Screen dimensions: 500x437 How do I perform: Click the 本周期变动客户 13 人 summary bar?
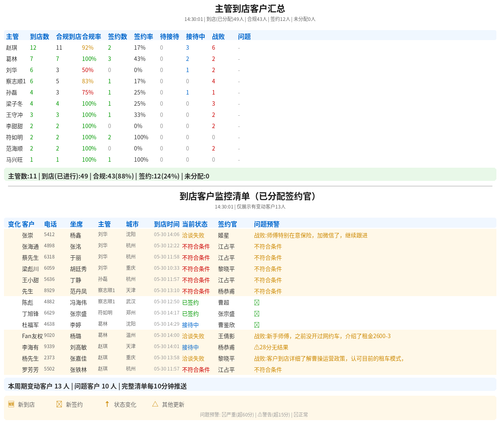(250, 386)
